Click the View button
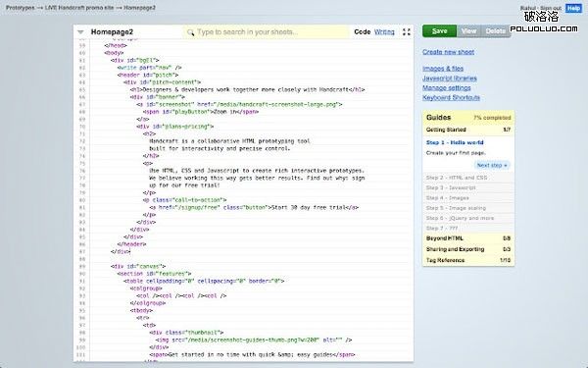588x368 pixels. [x=468, y=31]
